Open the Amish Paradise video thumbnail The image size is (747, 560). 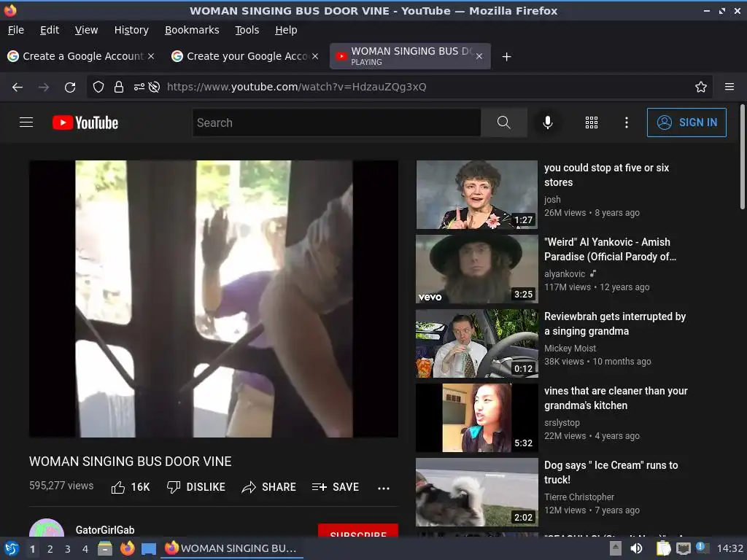[x=477, y=269]
